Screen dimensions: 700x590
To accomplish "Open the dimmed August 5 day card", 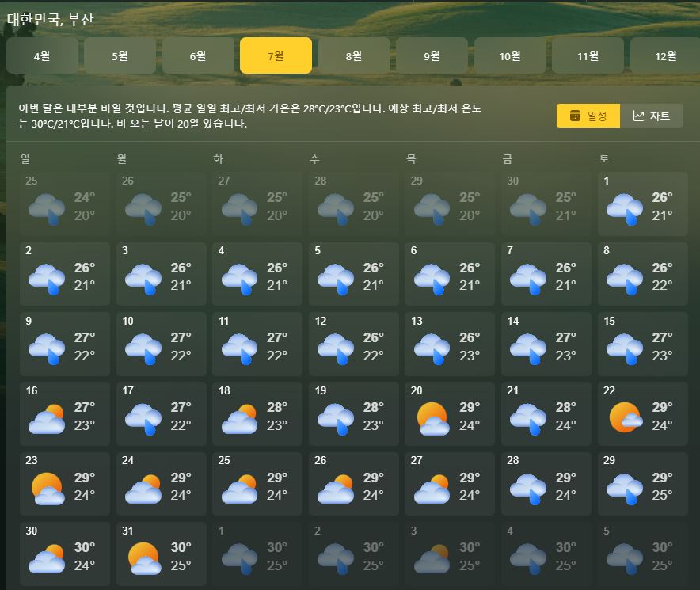I will (642, 554).
